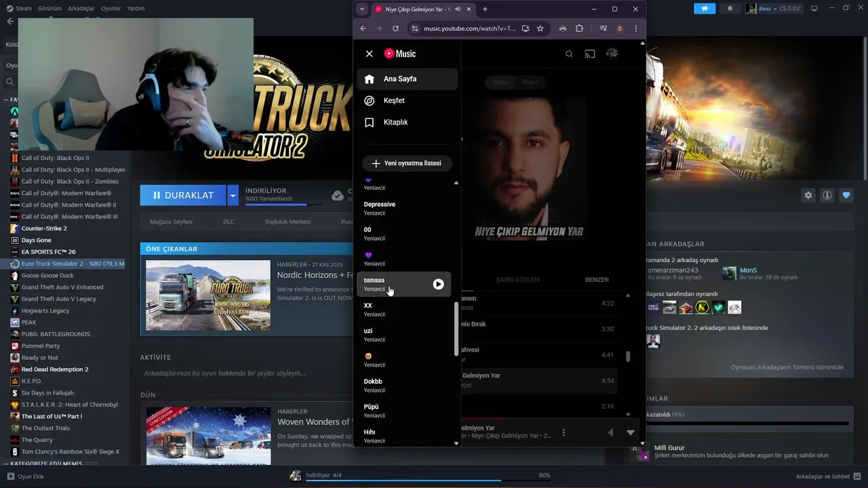This screenshot has height=488, width=868.
Task: Click the playlist sidebar scrollbar thumb
Action: point(456,328)
